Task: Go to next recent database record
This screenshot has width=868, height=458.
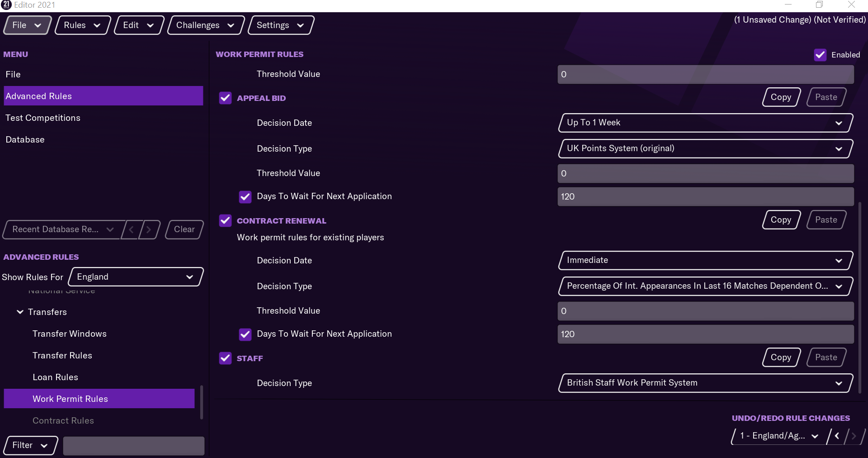Action: coord(149,229)
